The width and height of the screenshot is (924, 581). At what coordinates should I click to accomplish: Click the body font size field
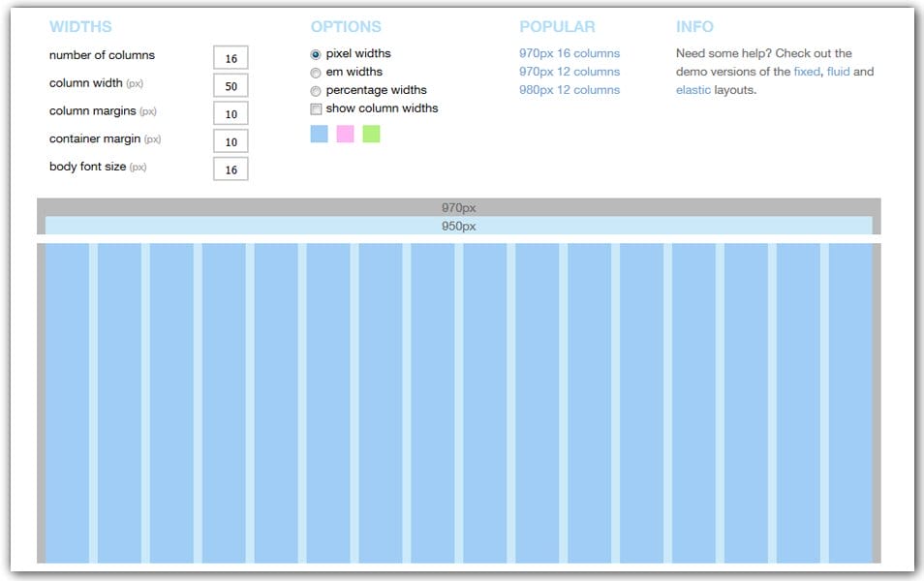click(x=231, y=168)
